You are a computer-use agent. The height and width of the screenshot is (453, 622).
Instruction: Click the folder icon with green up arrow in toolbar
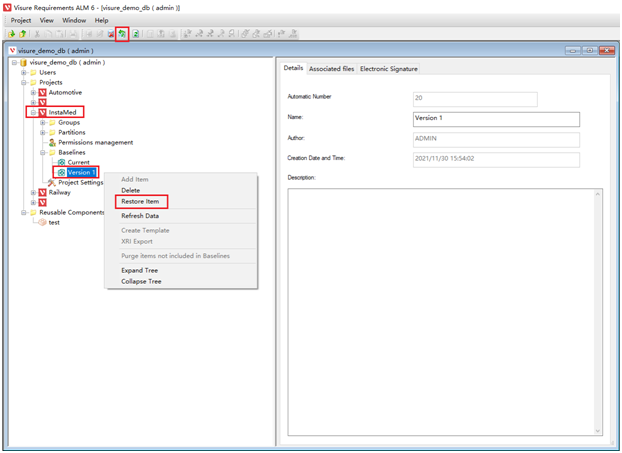point(23,34)
